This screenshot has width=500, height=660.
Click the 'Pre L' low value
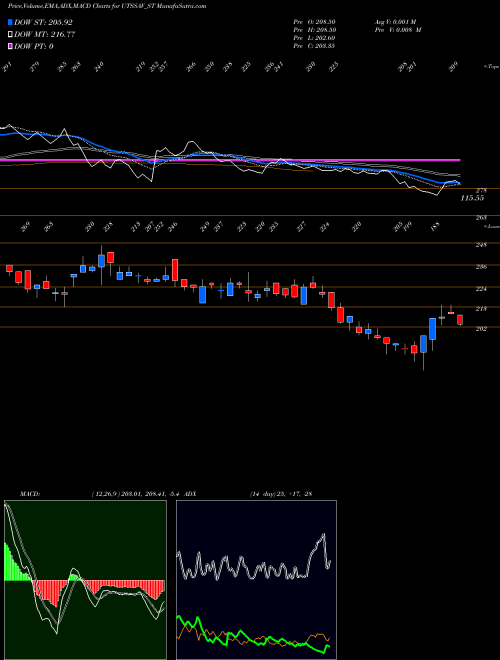point(314,38)
